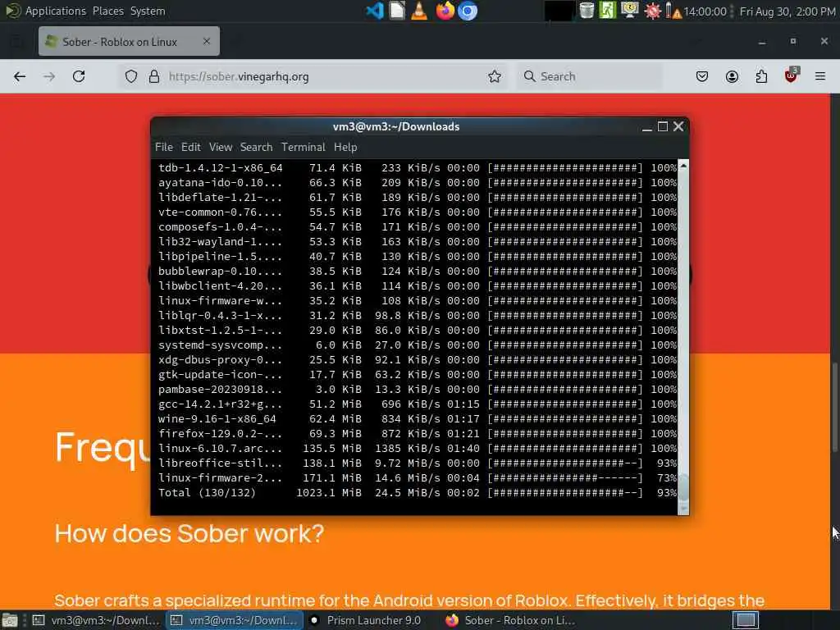Open the terminal Search menu
This screenshot has width=840, height=630.
point(256,148)
